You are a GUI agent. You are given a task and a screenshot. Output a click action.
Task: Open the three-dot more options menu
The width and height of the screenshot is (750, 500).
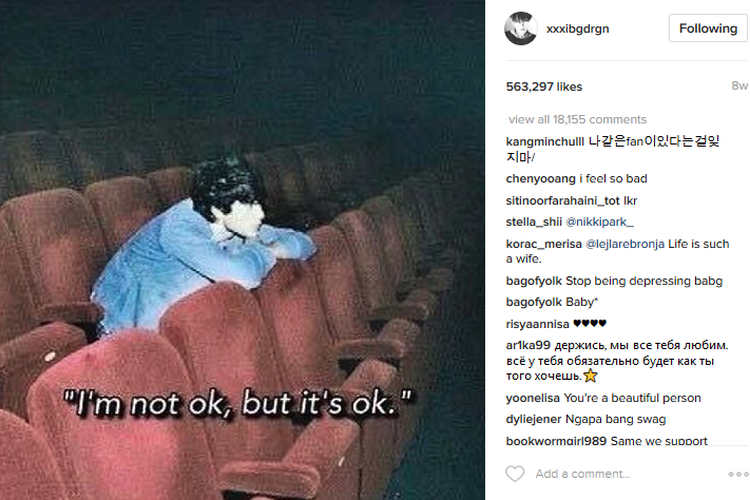(738, 474)
